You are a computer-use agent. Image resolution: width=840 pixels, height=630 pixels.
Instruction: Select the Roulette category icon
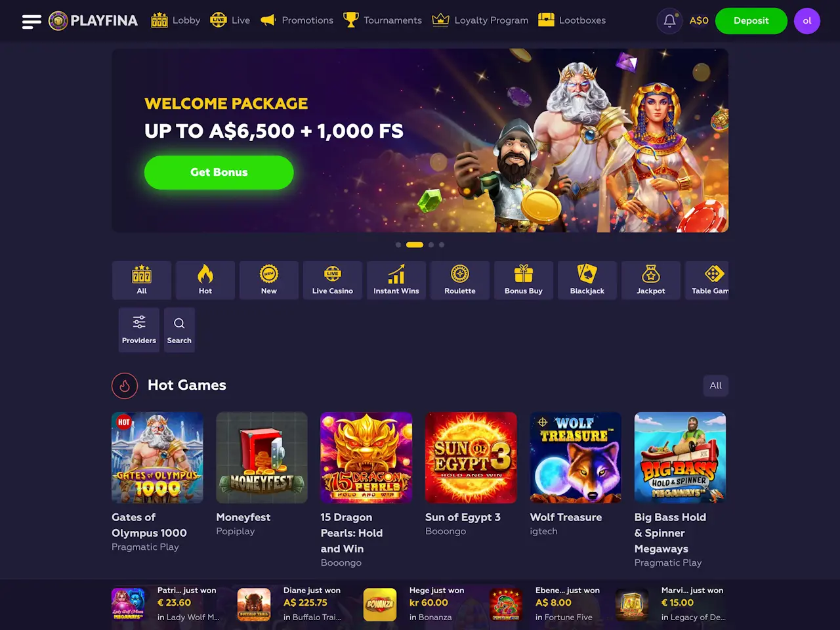click(460, 280)
